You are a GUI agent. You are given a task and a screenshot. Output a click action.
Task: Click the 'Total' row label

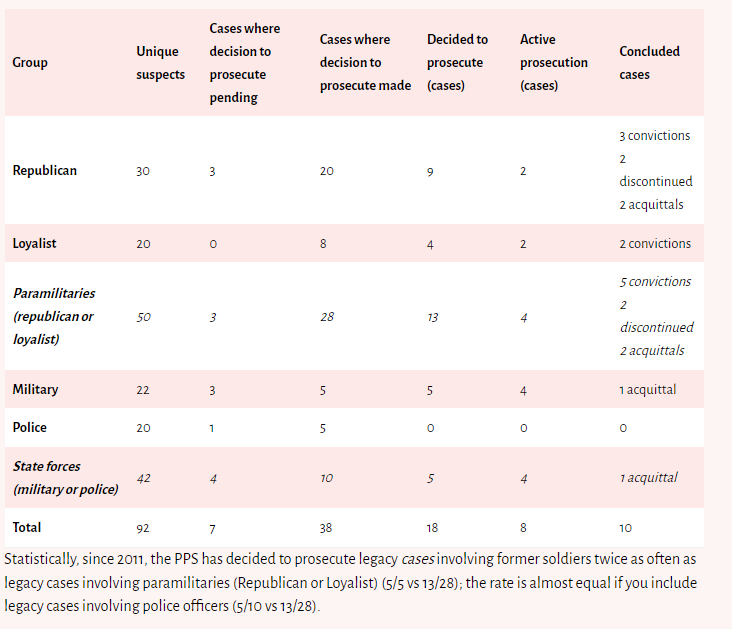point(27,526)
